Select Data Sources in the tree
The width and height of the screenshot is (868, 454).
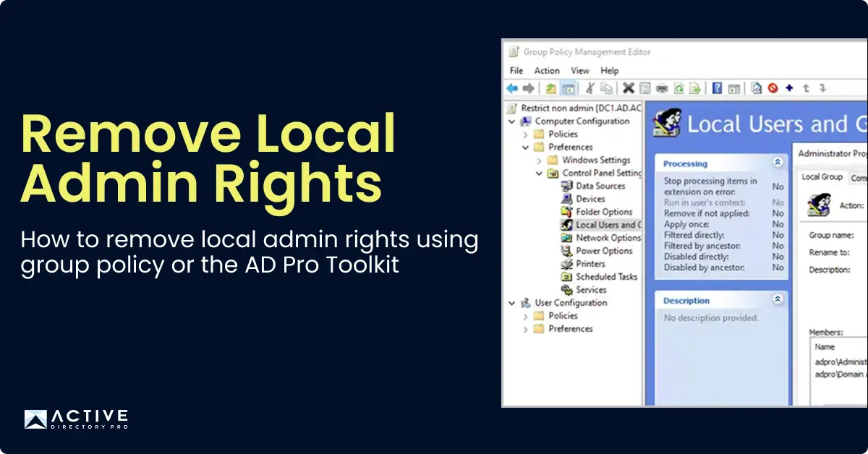[x=592, y=186]
